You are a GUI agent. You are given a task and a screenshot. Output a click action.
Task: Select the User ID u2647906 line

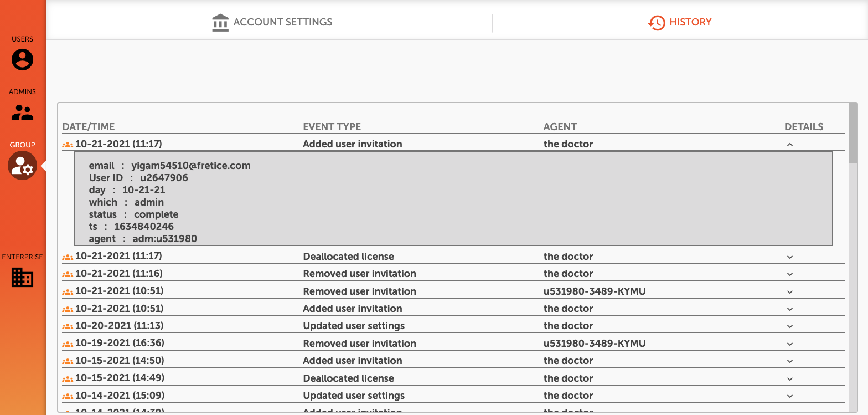(x=138, y=178)
